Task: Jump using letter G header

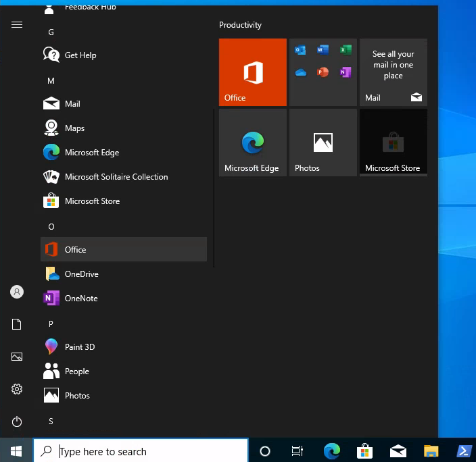Action: 51,32
